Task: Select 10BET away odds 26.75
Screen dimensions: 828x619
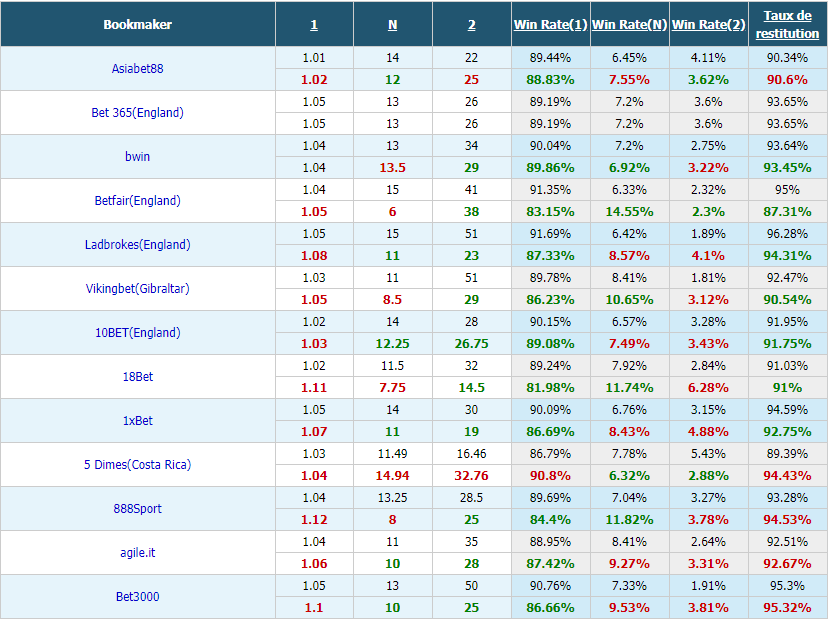Action: (x=472, y=344)
